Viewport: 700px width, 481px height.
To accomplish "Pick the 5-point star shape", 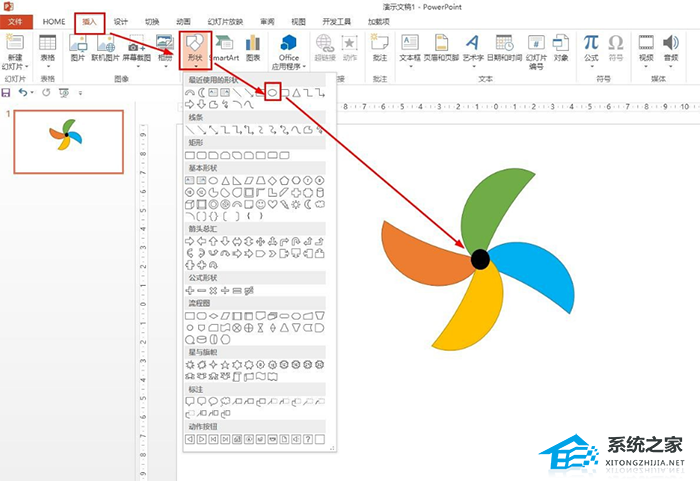I will click(x=225, y=365).
